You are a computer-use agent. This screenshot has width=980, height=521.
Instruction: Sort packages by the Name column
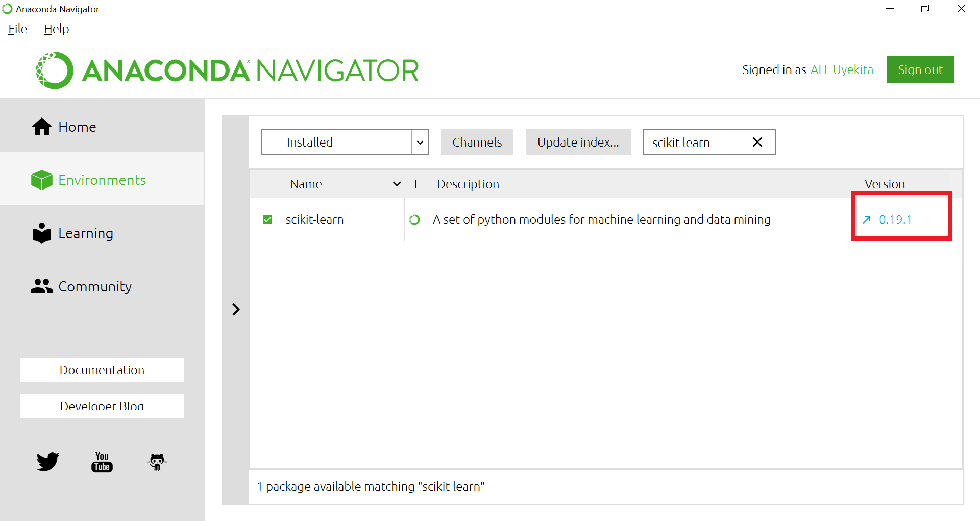tap(327, 184)
